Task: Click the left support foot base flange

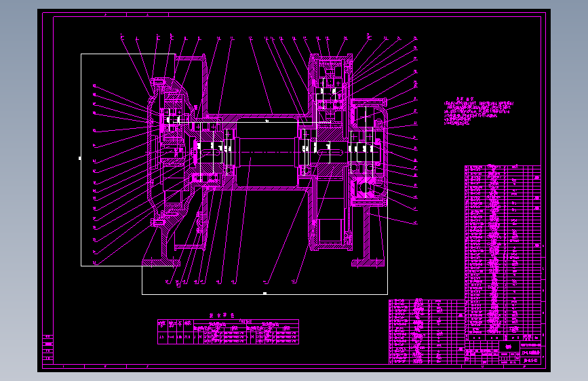Action: point(161,263)
